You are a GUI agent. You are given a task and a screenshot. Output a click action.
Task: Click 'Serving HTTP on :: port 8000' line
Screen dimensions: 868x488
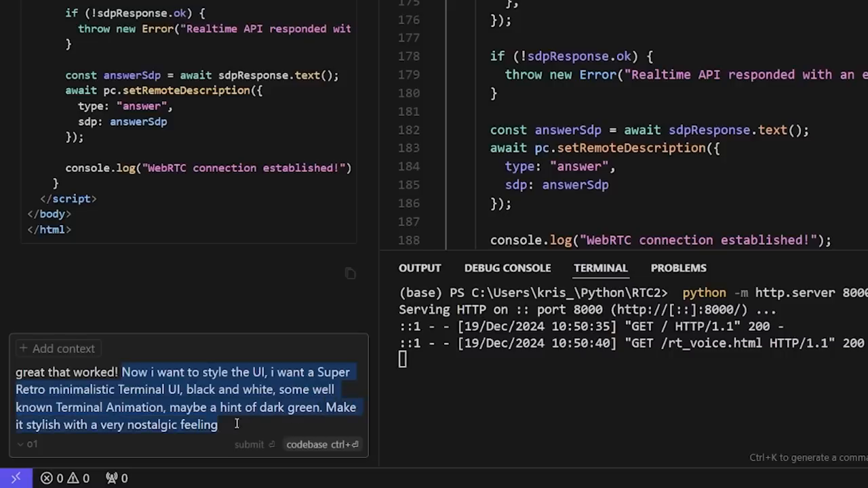click(587, 310)
